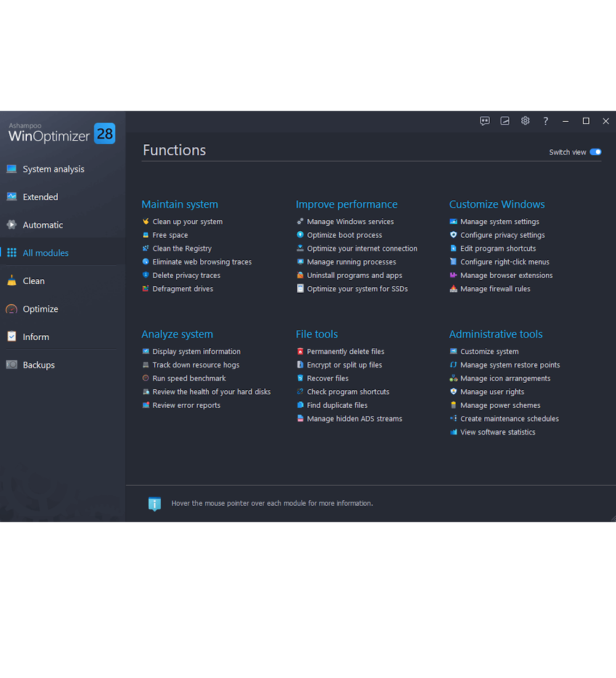Go to the Automatic section
The width and height of the screenshot is (616, 678).
coord(43,225)
